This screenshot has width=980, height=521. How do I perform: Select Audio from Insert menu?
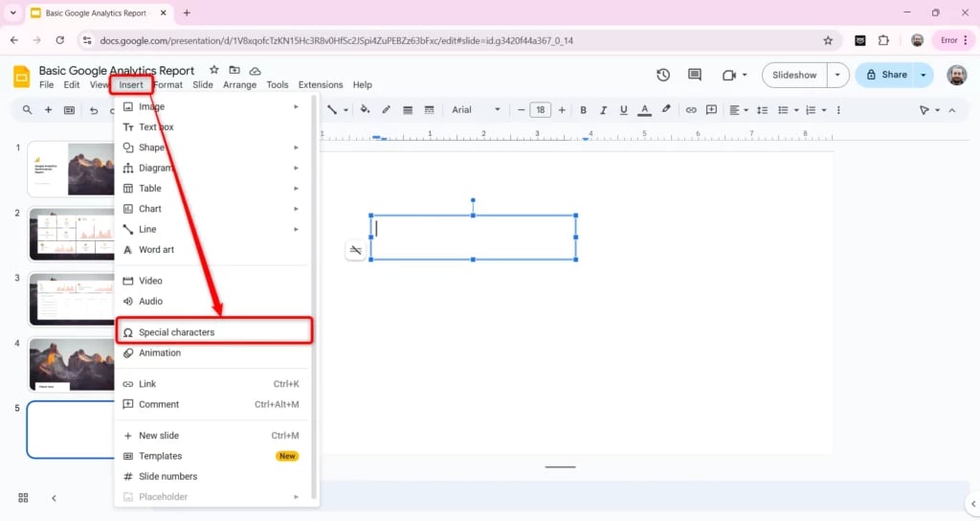213,301
